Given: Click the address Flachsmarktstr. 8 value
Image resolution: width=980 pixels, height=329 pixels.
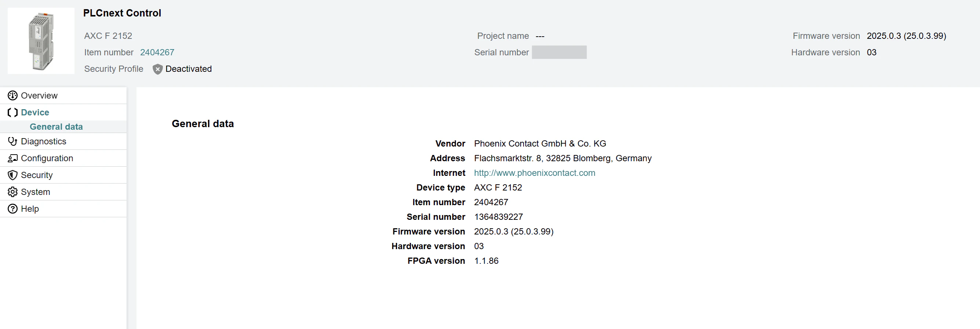Looking at the screenshot, I should point(563,158).
